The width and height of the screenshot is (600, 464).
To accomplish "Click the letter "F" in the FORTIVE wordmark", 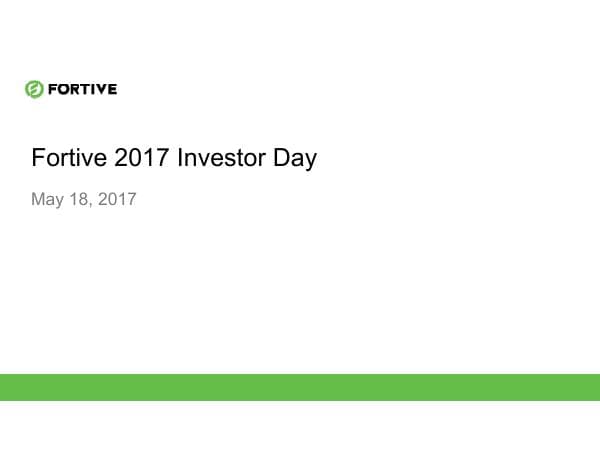I will point(50,89).
